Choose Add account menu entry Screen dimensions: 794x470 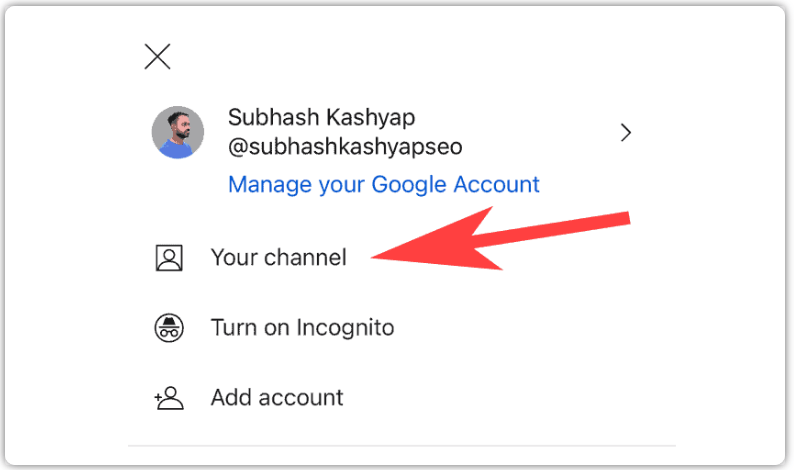277,398
